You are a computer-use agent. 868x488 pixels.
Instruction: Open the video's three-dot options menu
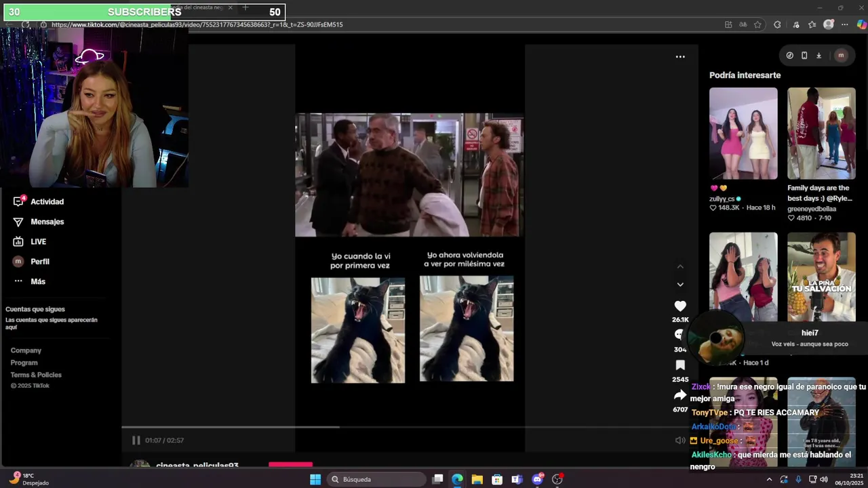coord(680,57)
